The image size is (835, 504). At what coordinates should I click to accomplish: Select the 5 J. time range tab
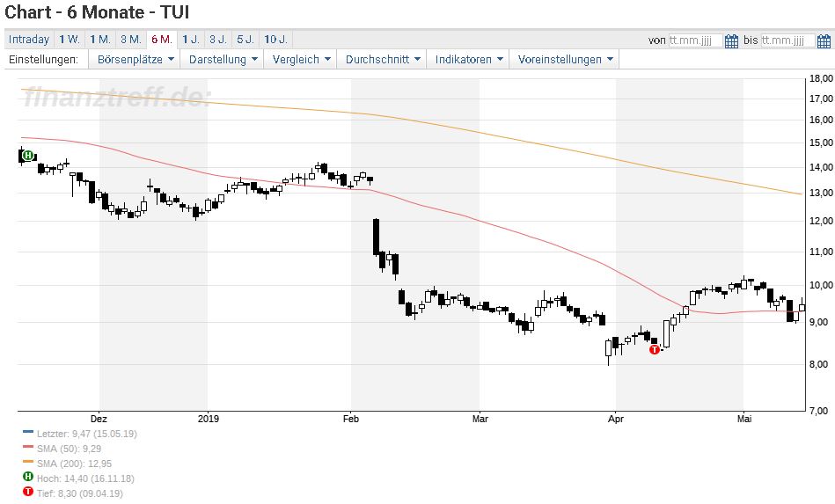pos(245,40)
